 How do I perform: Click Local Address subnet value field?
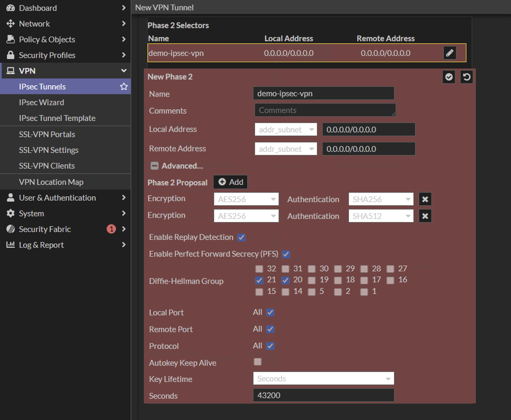[x=369, y=130]
